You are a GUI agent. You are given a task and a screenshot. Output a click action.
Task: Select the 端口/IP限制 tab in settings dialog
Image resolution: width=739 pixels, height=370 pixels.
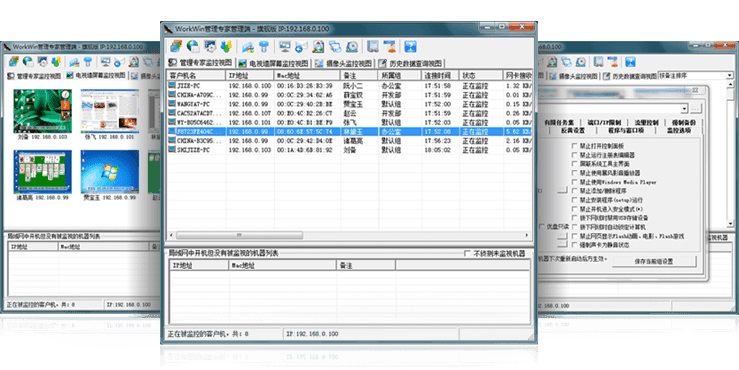tap(604, 123)
